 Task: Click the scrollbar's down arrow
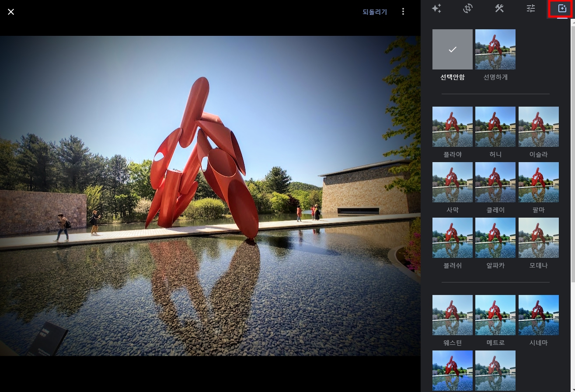pos(573,389)
